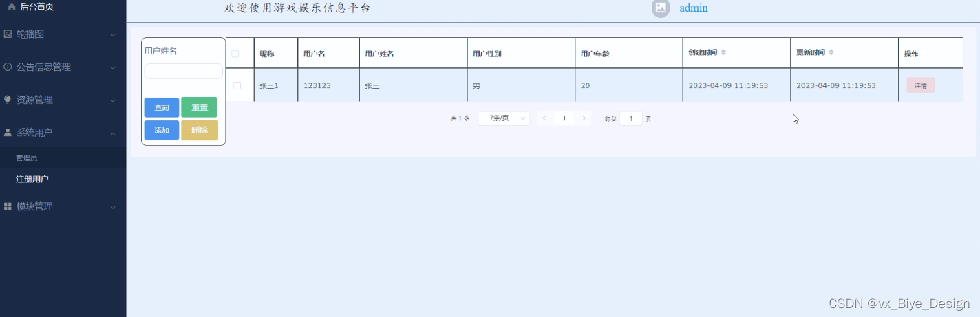Screen dimensions: 980x317
Task: Click the 更新时间 column header
Action: 844,53
